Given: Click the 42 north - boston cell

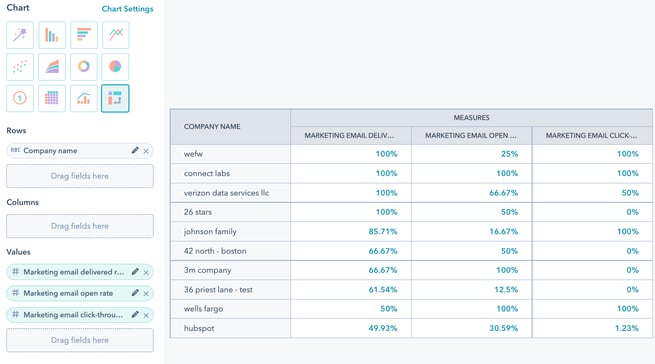Looking at the screenshot, I should coord(230,251).
